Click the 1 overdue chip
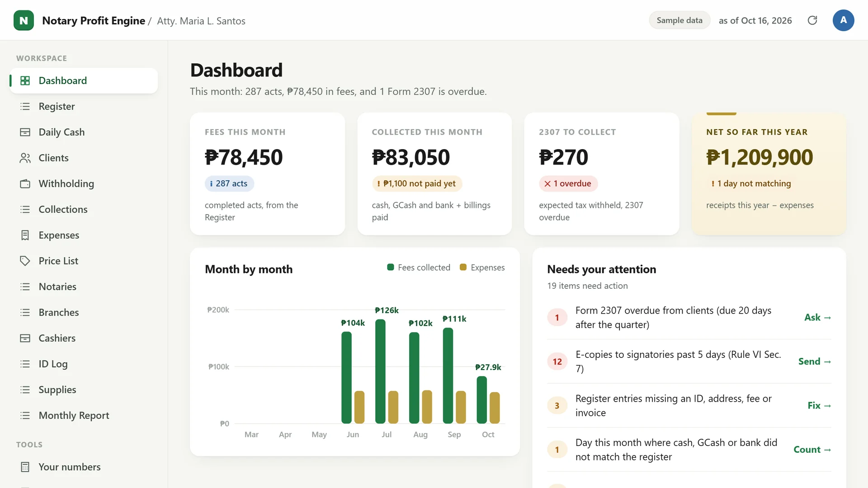The image size is (868, 488). (568, 183)
